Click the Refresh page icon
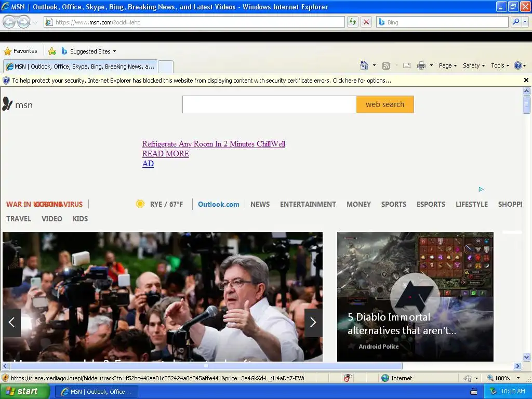The width and height of the screenshot is (532, 399). tap(353, 22)
